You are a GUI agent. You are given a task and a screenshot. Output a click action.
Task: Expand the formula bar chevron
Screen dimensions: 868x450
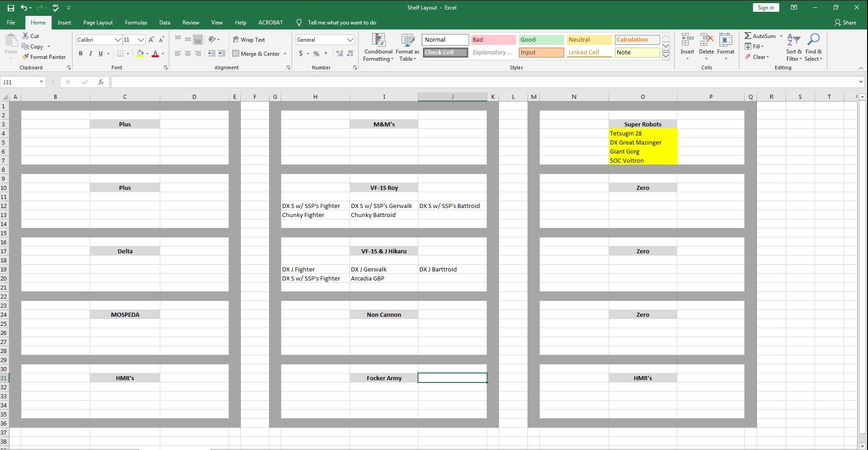[861, 82]
